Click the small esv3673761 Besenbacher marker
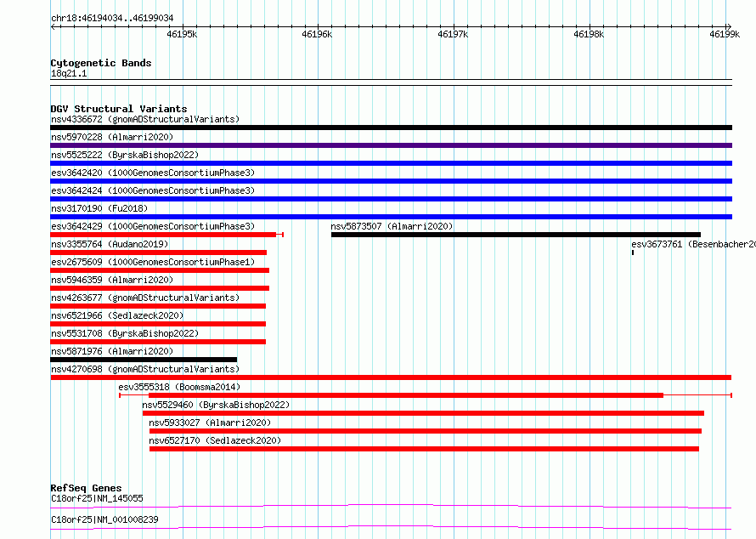The width and height of the screenshot is (756, 539). (633, 252)
